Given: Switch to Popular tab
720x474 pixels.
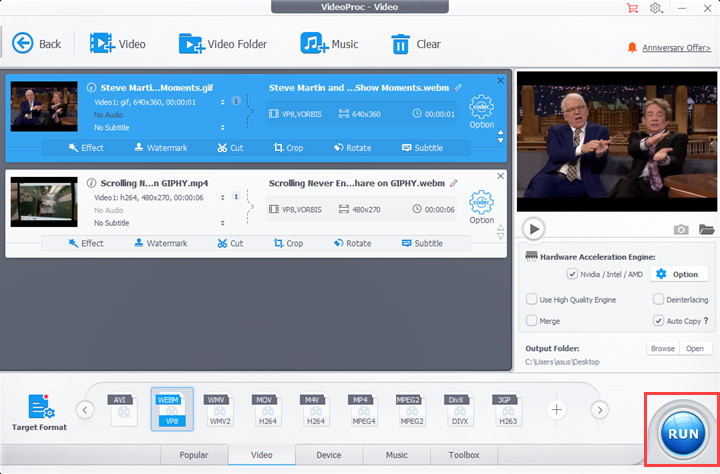Looking at the screenshot, I should tap(194, 455).
